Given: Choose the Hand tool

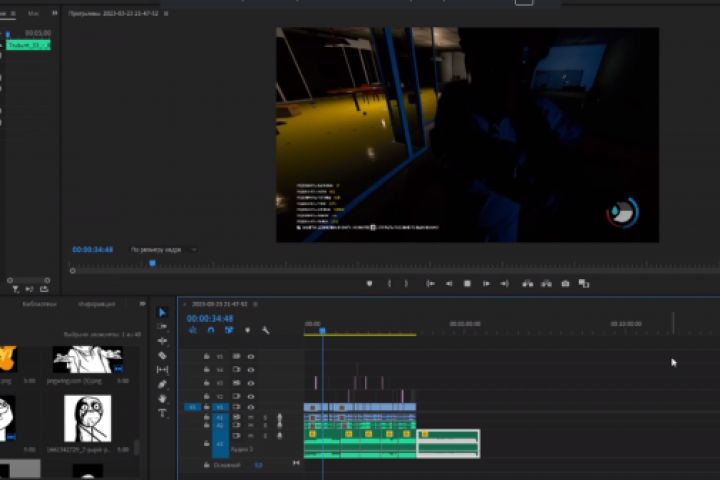Looking at the screenshot, I should coord(162,398).
